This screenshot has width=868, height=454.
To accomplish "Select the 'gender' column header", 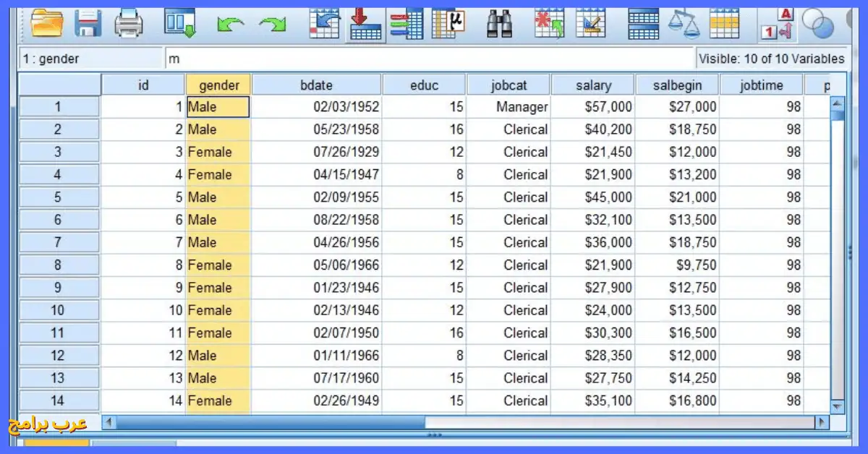I will tap(218, 85).
